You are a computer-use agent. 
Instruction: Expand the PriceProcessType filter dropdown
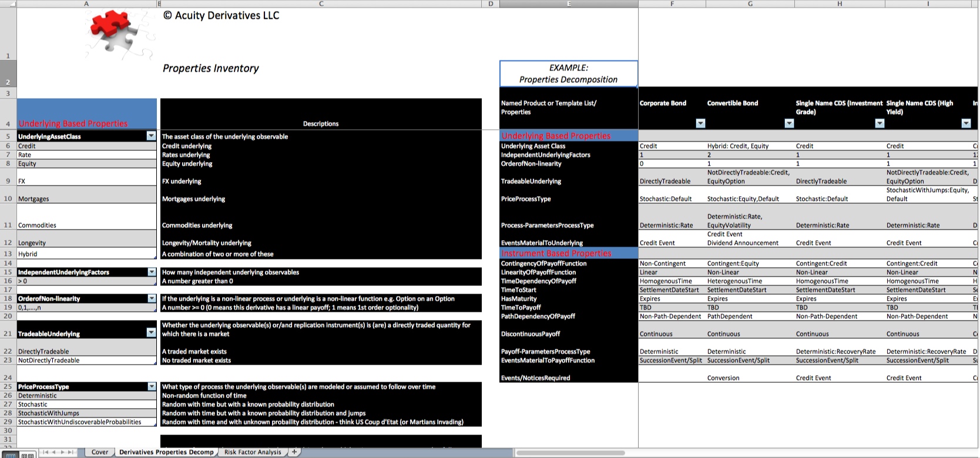152,387
